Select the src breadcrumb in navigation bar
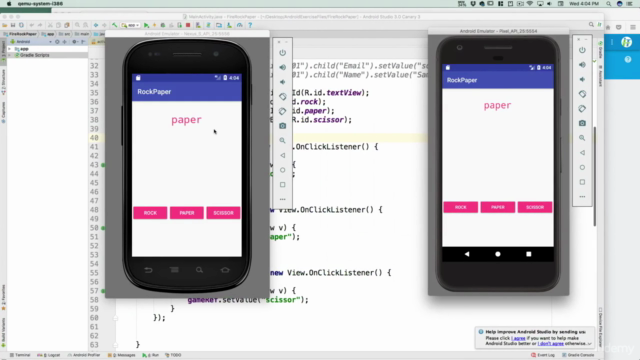 (65, 34)
